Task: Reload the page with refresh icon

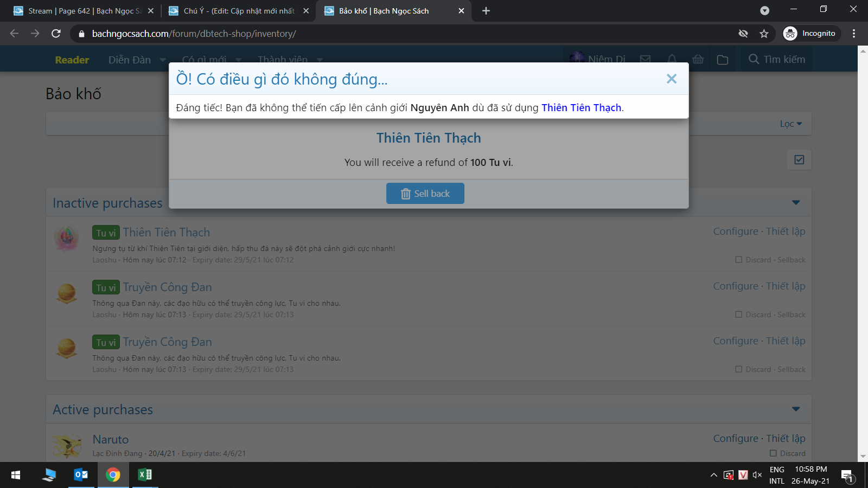Action: [x=56, y=34]
